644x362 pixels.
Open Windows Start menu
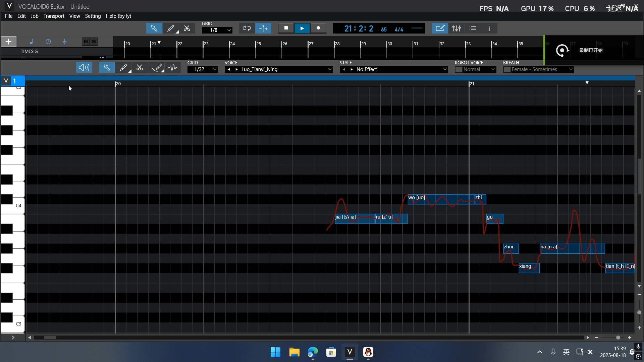click(275, 352)
